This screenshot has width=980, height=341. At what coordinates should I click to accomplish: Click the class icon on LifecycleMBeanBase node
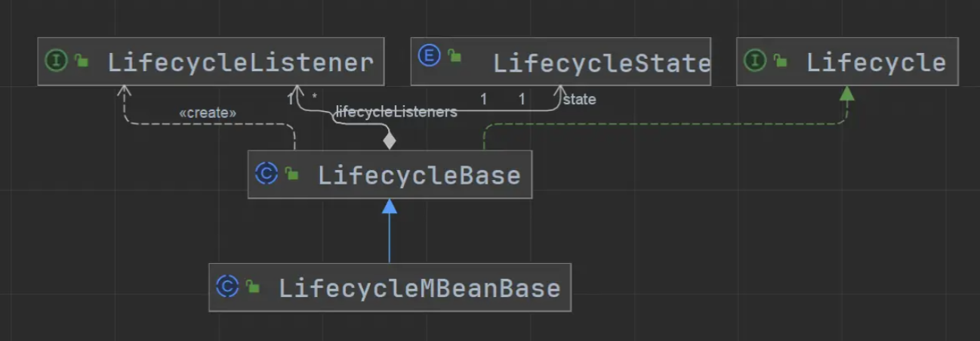click(x=227, y=287)
